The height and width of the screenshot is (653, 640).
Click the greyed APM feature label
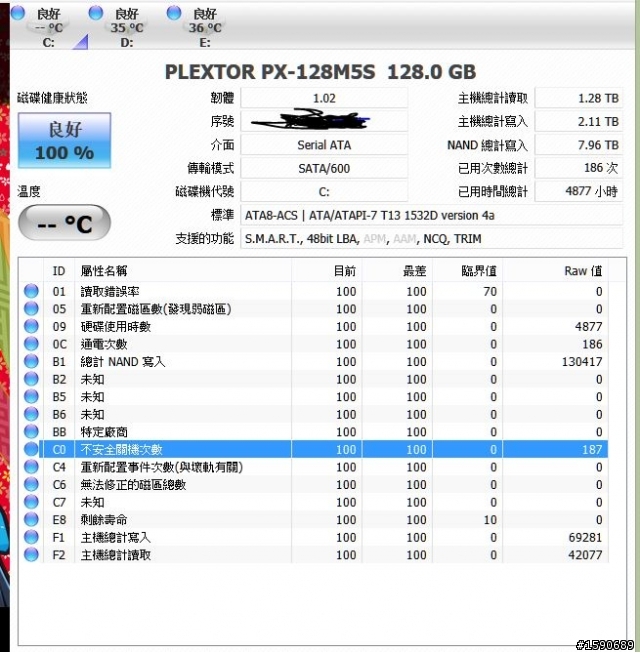(x=375, y=239)
